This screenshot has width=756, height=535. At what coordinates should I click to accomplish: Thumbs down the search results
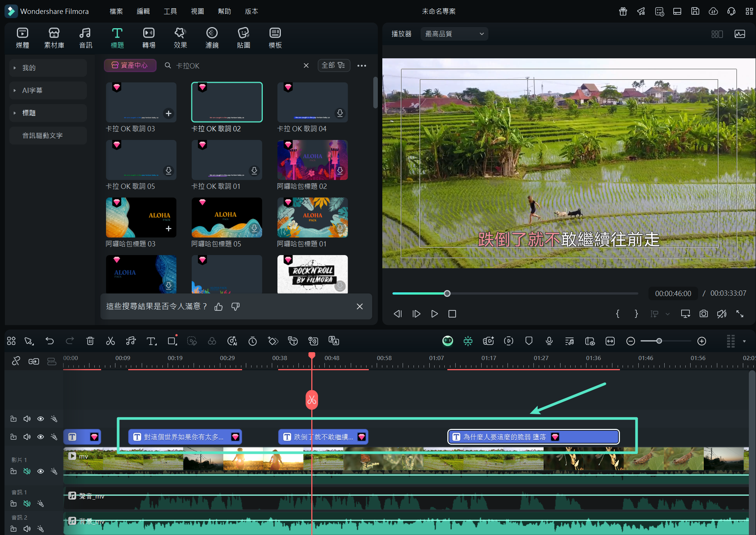pos(235,307)
